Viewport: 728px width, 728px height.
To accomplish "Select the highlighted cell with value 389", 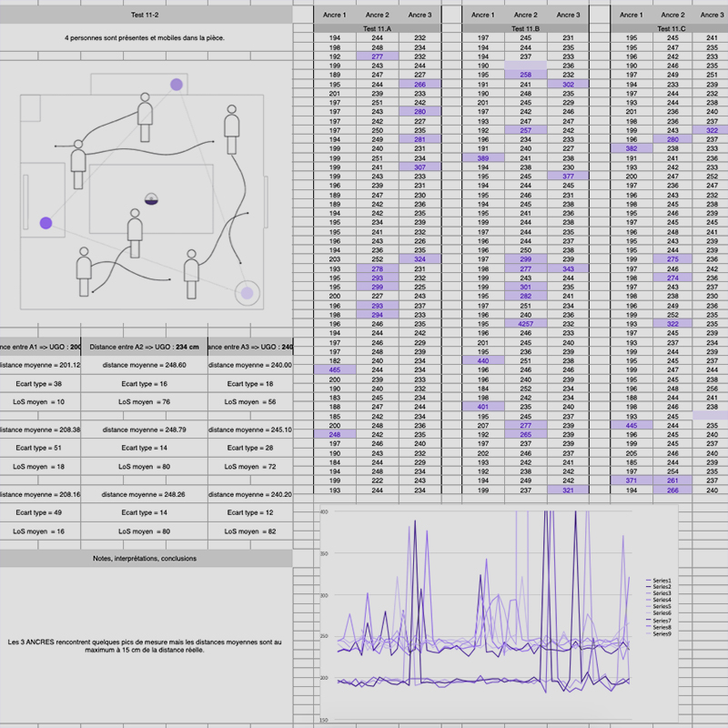I will [x=483, y=157].
